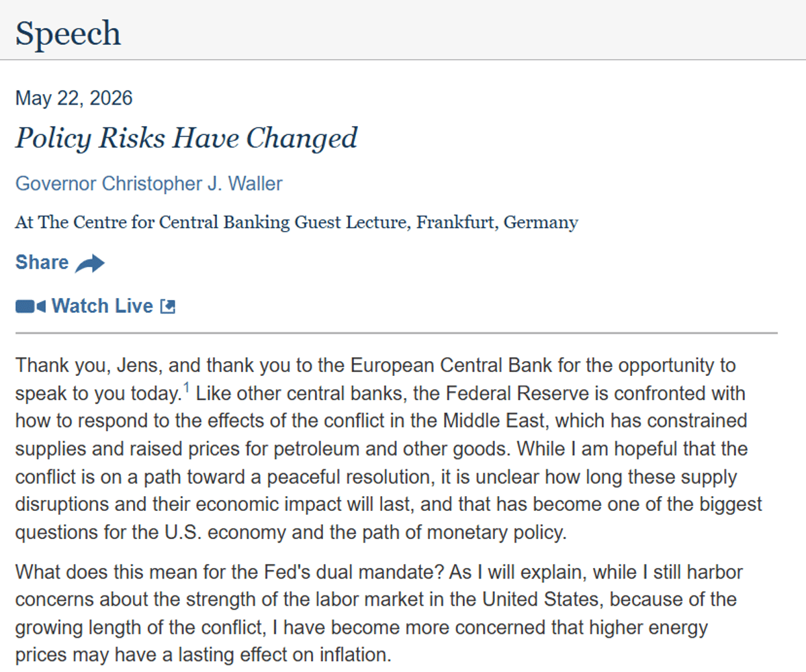Click the video camera icon beside Watch Live
Image resolution: width=806 pixels, height=672 pixels.
[x=30, y=307]
